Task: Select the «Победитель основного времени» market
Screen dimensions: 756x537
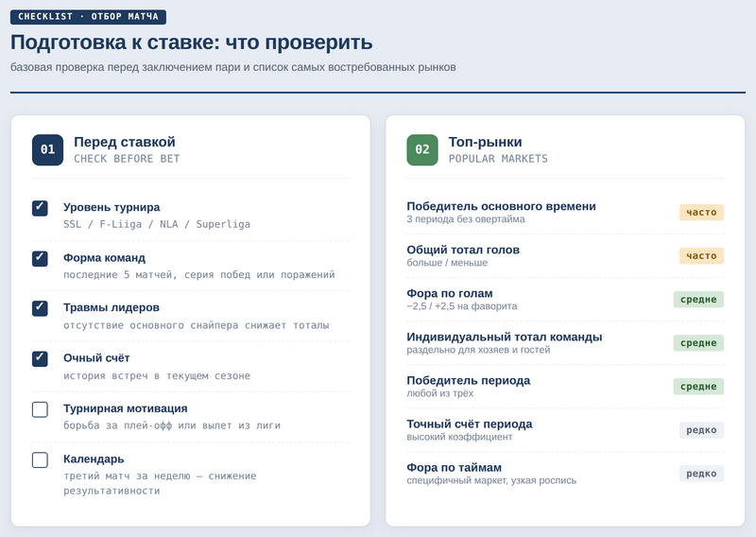Action: click(565, 213)
